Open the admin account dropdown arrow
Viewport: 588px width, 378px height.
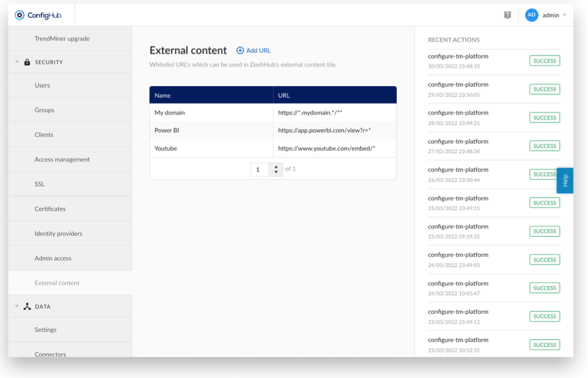[x=565, y=15]
